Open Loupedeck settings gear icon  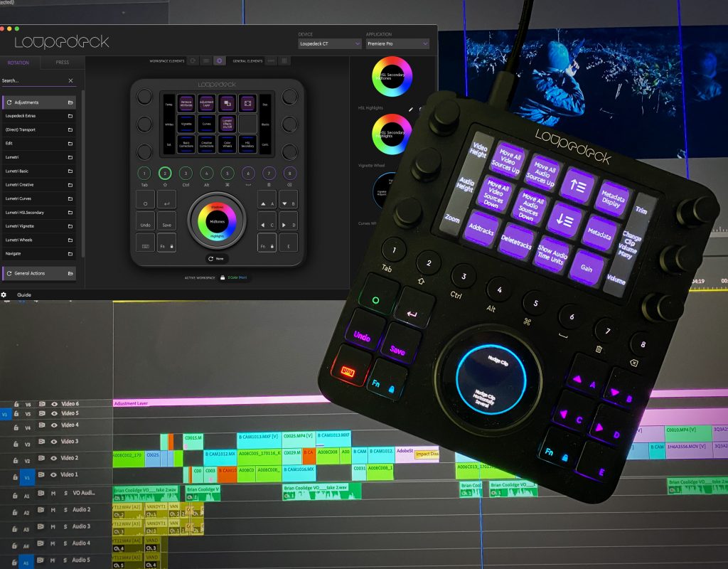(x=4, y=294)
